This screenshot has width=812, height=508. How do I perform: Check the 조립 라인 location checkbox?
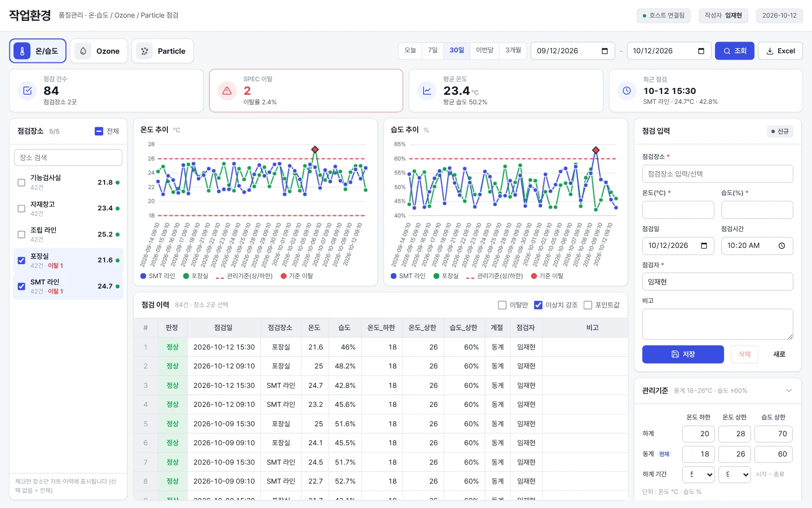pyautogui.click(x=21, y=234)
